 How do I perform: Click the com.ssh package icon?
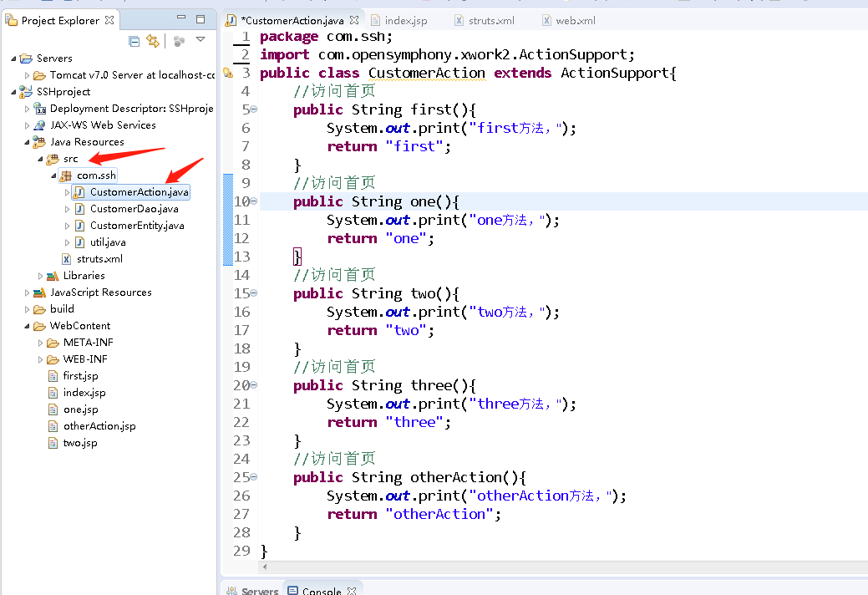(66, 175)
